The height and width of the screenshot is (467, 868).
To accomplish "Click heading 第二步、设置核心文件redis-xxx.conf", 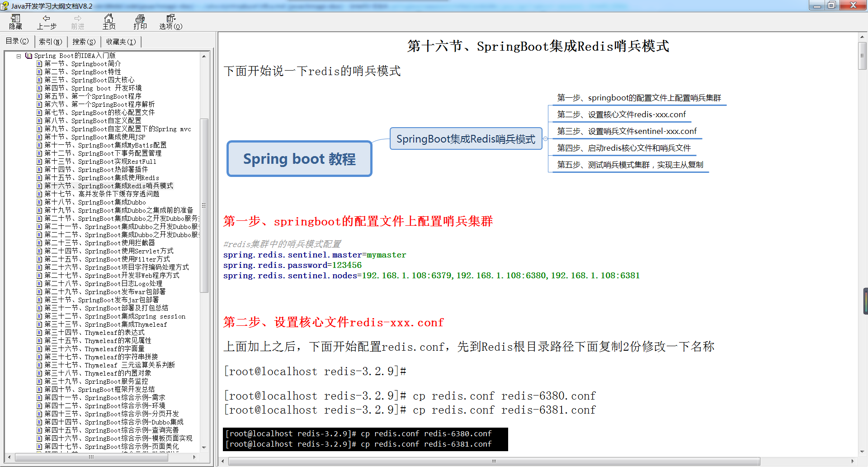I will click(334, 322).
